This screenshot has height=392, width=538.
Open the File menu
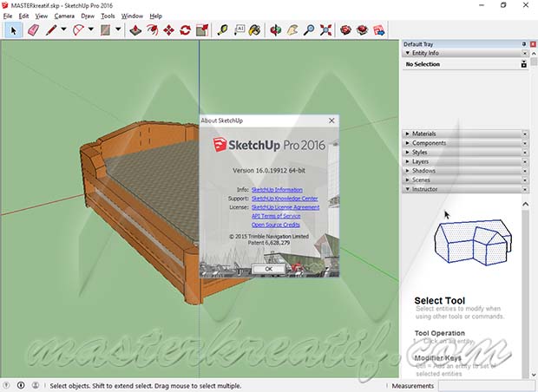tap(8, 16)
